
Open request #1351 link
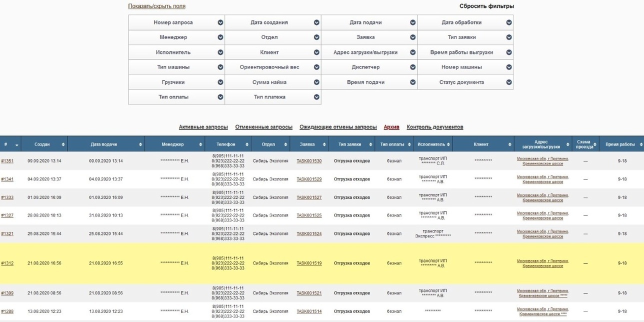tap(7, 161)
